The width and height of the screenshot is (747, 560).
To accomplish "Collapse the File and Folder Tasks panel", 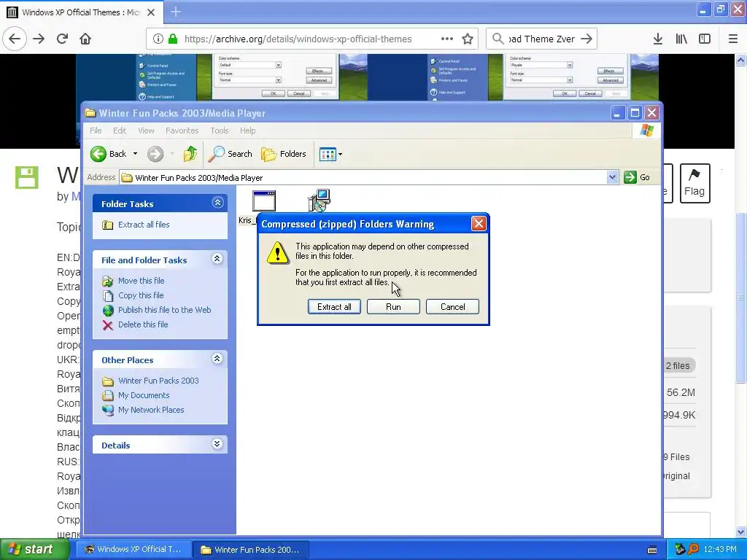I will coord(217,259).
